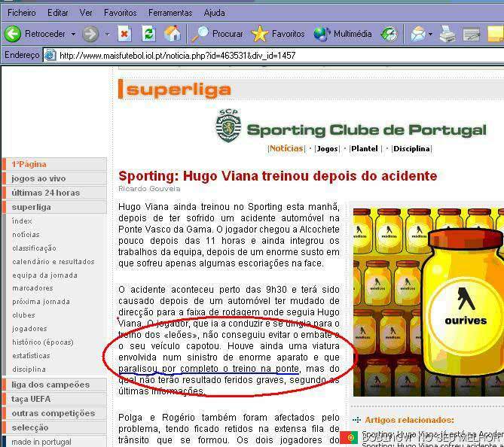Select the Disciplina club tab
The width and height of the screenshot is (504, 447).
pos(412,149)
